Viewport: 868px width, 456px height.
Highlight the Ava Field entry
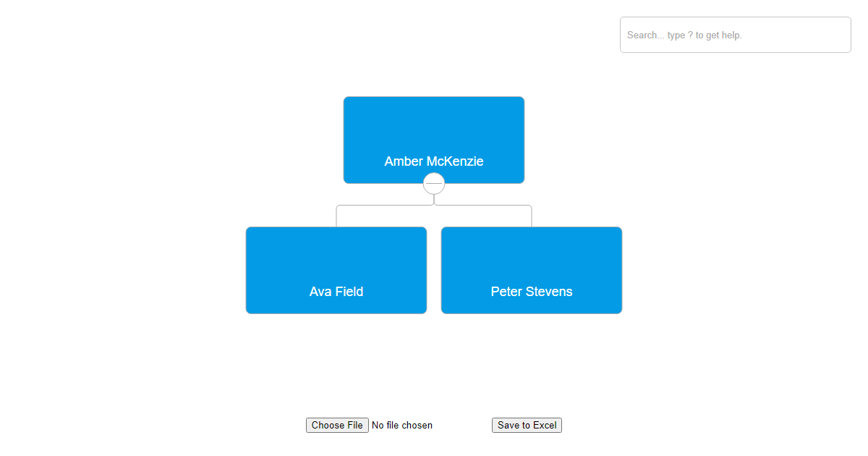pyautogui.click(x=336, y=270)
